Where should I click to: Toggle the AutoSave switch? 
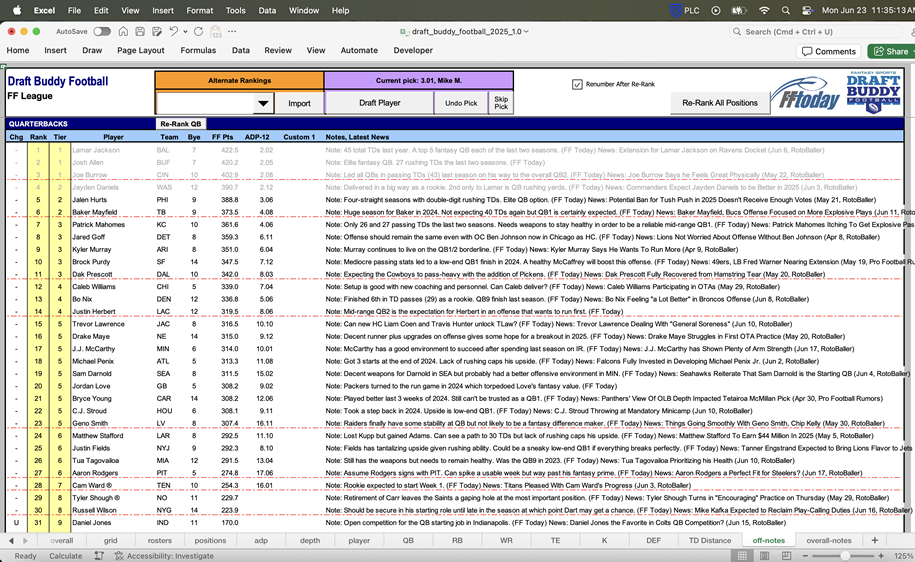click(102, 32)
